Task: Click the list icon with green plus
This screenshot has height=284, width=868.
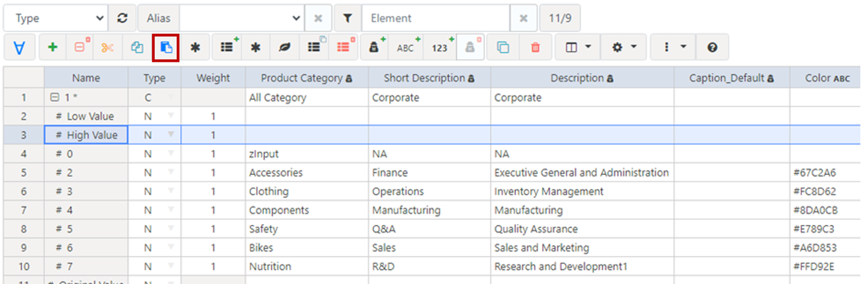Action: click(228, 47)
